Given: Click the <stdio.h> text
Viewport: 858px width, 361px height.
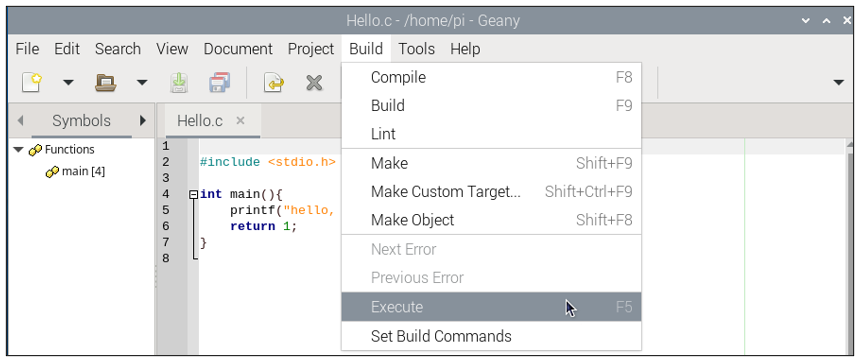Looking at the screenshot, I should click(x=302, y=162).
